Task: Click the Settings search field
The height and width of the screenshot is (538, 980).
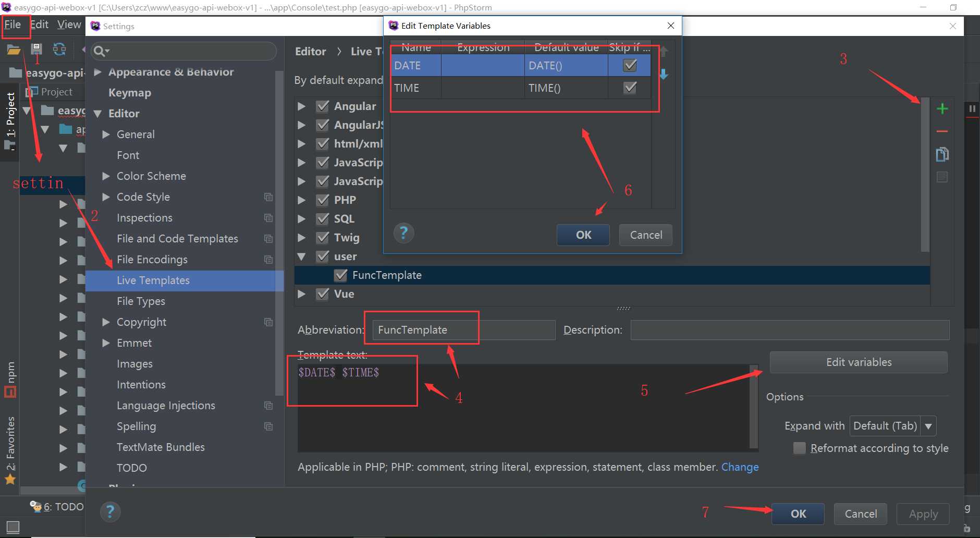Action: [x=183, y=51]
